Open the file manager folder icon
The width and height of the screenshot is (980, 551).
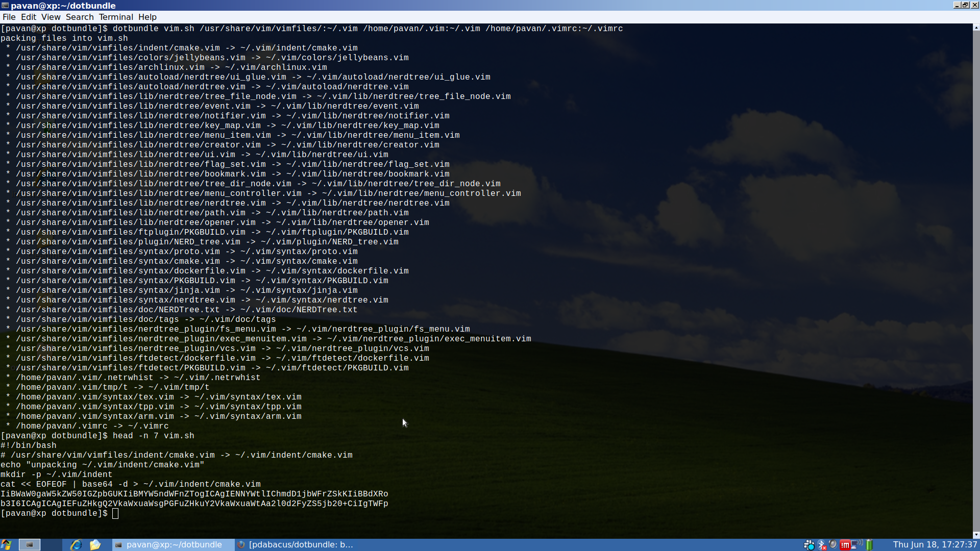95,545
